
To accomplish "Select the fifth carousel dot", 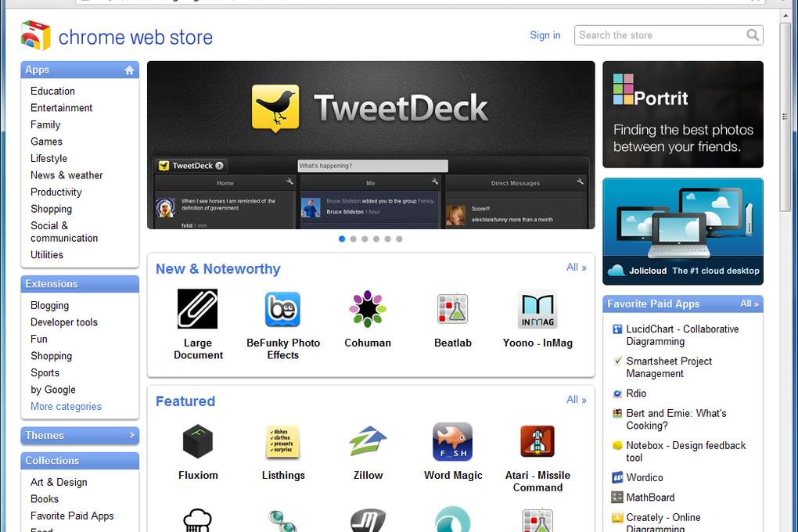I will (x=388, y=239).
